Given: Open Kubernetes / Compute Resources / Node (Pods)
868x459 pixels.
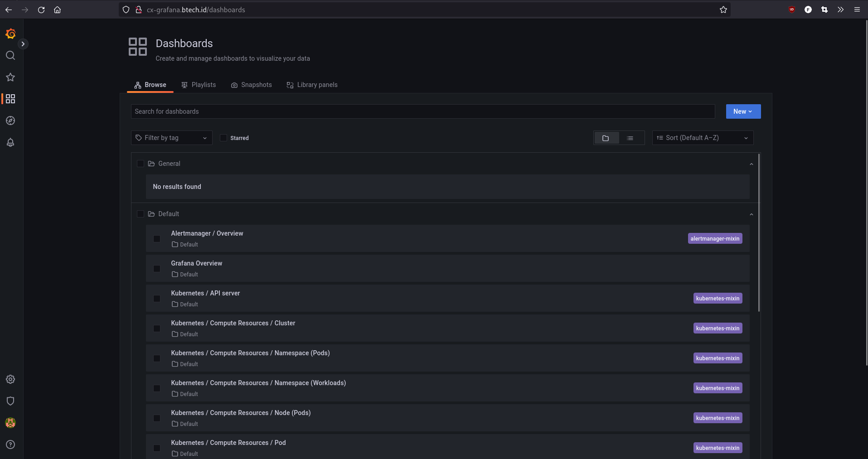Looking at the screenshot, I should 241,413.
